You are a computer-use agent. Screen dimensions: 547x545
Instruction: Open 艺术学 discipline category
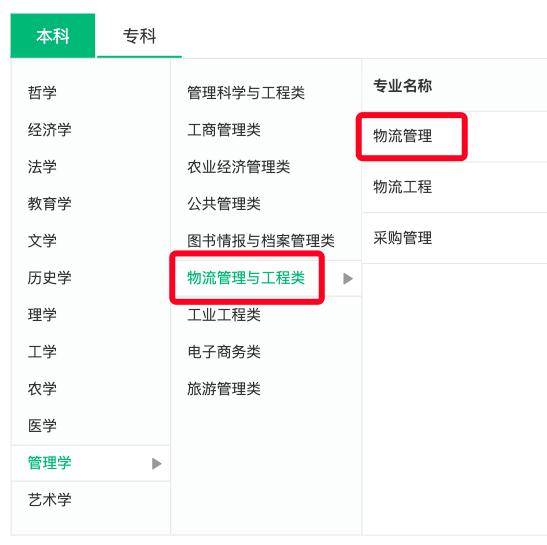click(50, 500)
